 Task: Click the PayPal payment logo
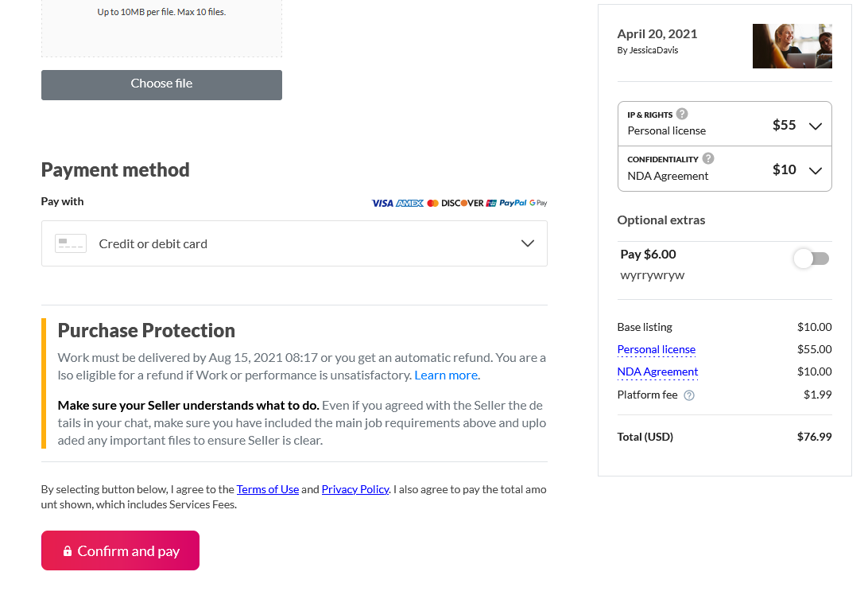[x=513, y=203]
